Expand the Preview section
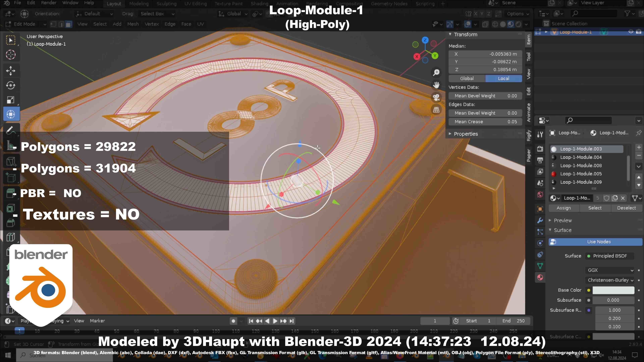This screenshot has width=644, height=362. coord(550,220)
